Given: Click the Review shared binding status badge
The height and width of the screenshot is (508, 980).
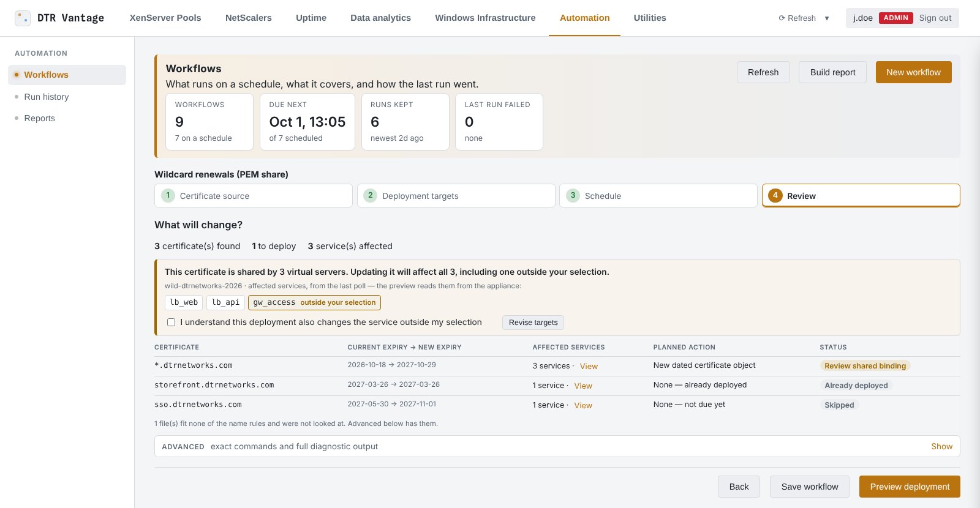Looking at the screenshot, I should click(865, 366).
